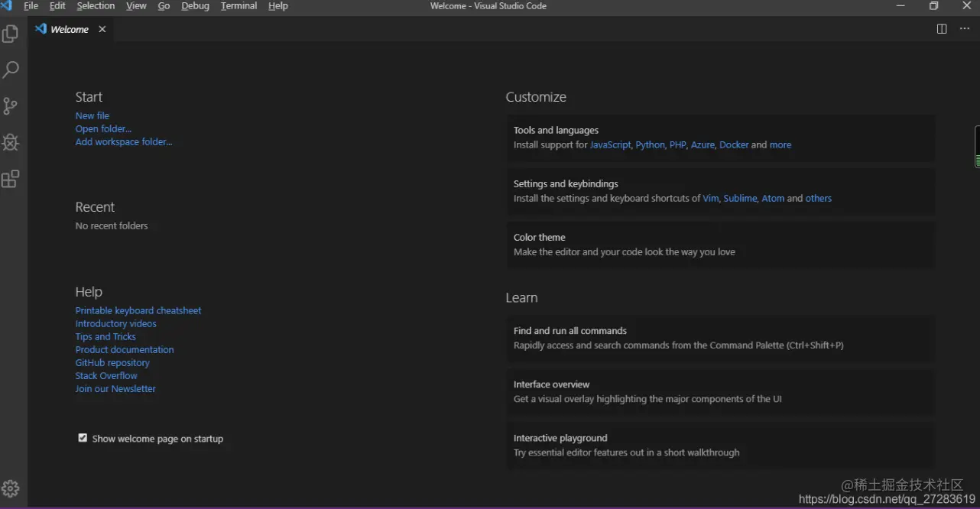The image size is (980, 509).
Task: Click Join our Newsletter link
Action: 115,389
